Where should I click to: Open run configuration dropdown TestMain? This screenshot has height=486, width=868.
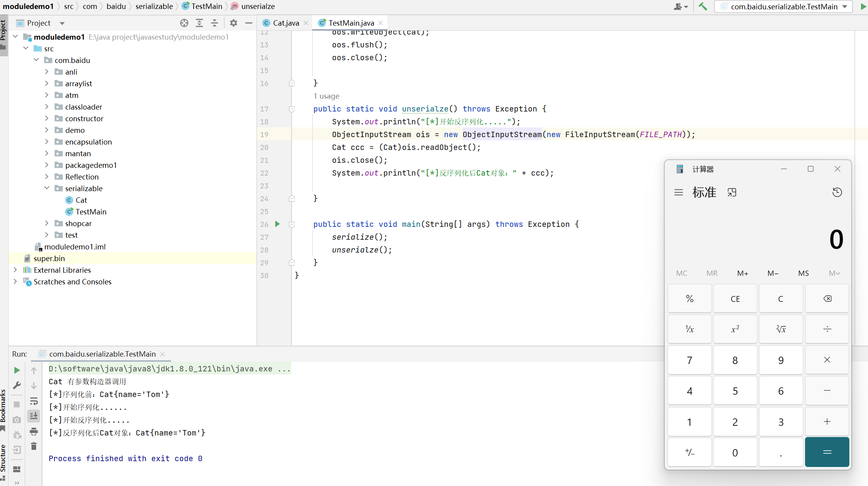[x=784, y=7]
